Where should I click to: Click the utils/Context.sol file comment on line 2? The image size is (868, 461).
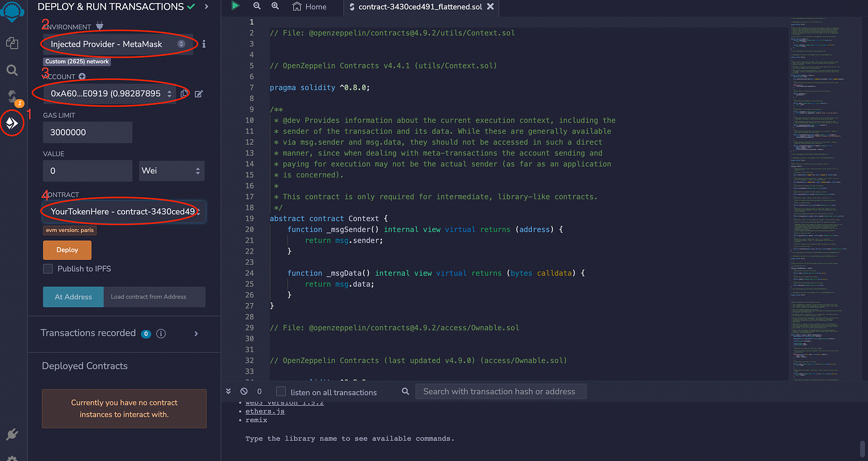tap(392, 33)
